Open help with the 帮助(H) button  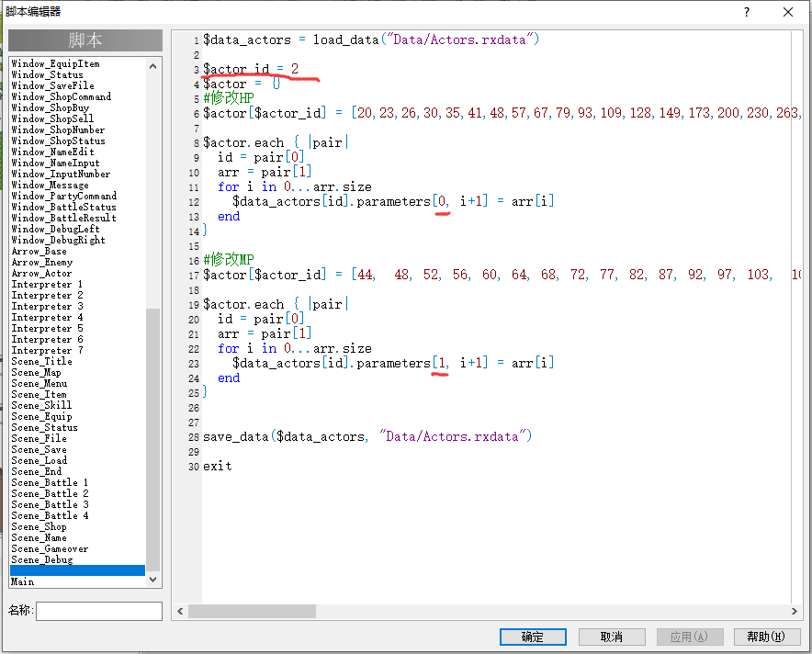pyautogui.click(x=766, y=637)
